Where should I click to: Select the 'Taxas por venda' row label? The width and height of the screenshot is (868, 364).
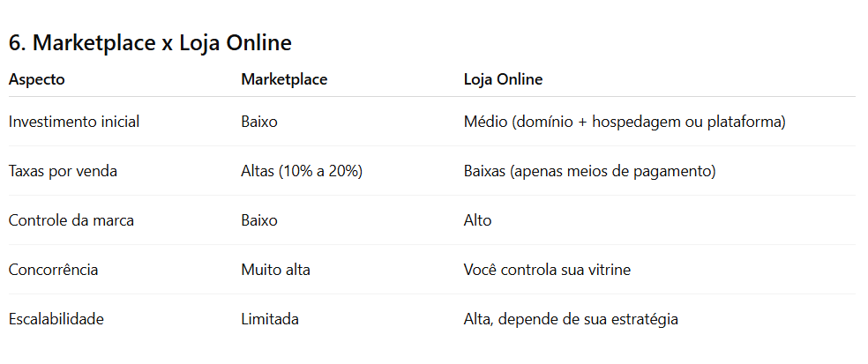tap(63, 171)
